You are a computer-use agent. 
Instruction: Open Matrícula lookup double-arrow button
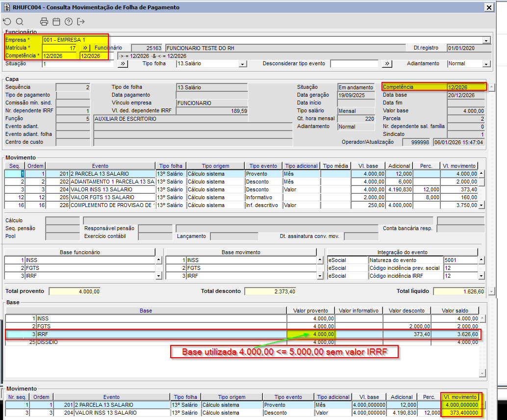click(85, 48)
